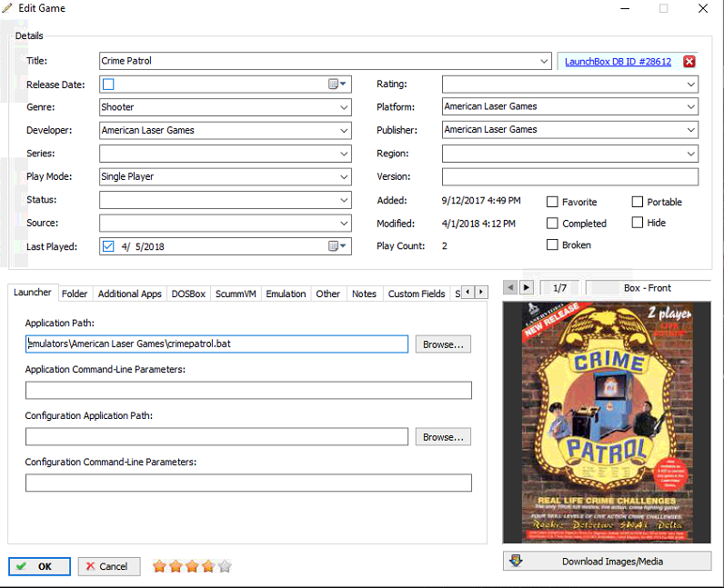Tick the Completed checkbox
The height and width of the screenshot is (588, 724).
[x=553, y=224]
